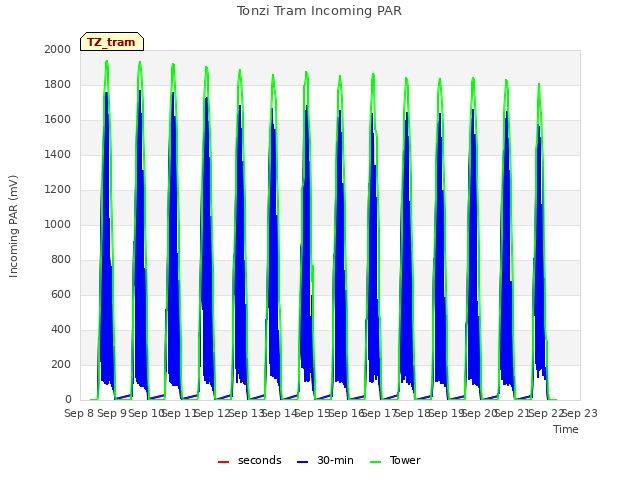Image resolution: width=640 pixels, height=480 pixels.
Task: Select the 'Tower' legend label
Action: [x=405, y=460]
